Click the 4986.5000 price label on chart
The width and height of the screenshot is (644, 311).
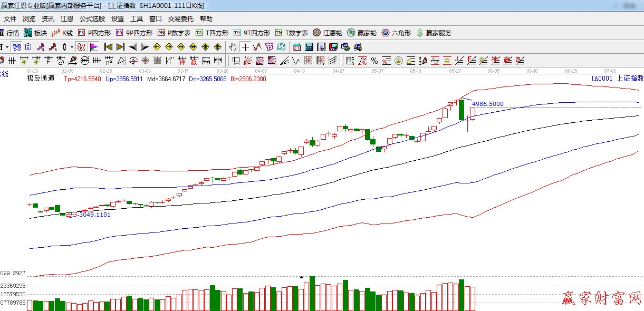(487, 104)
